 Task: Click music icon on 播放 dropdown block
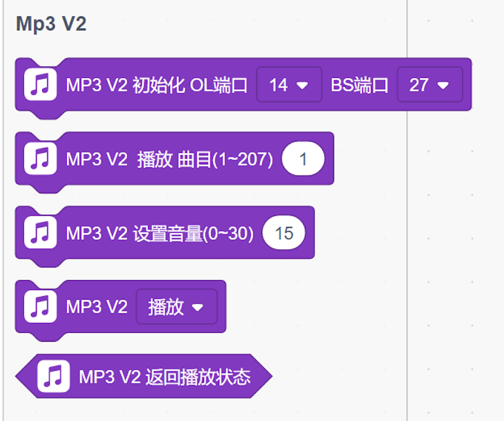pyautogui.click(x=40, y=306)
